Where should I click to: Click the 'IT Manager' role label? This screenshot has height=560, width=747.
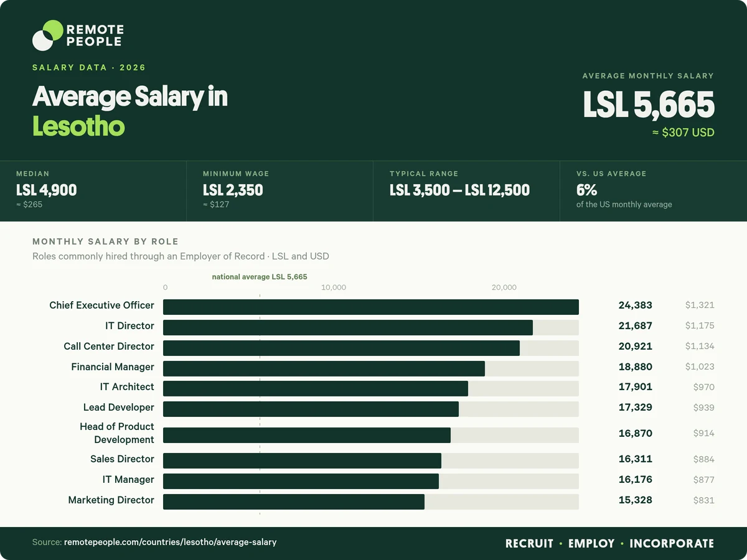click(128, 480)
